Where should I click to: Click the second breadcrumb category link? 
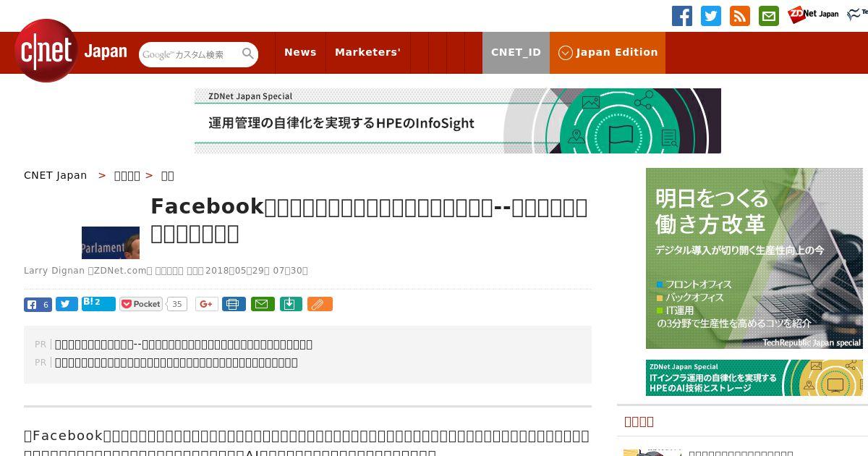127,175
